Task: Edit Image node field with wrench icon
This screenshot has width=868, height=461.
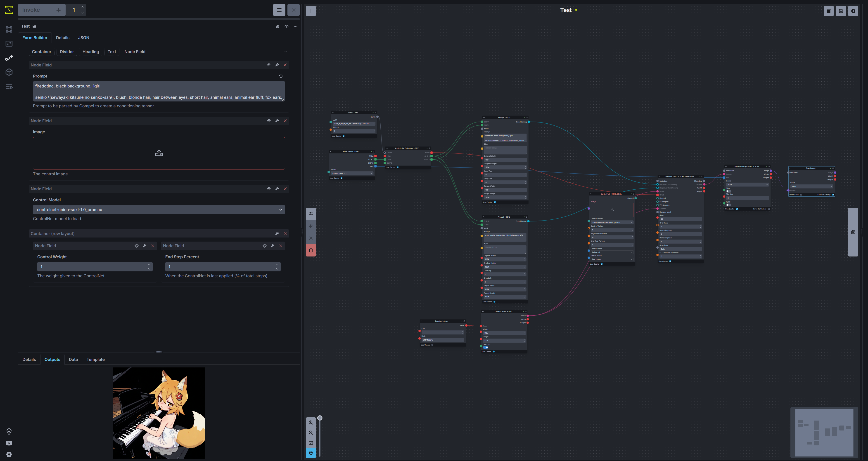Action: pos(277,121)
